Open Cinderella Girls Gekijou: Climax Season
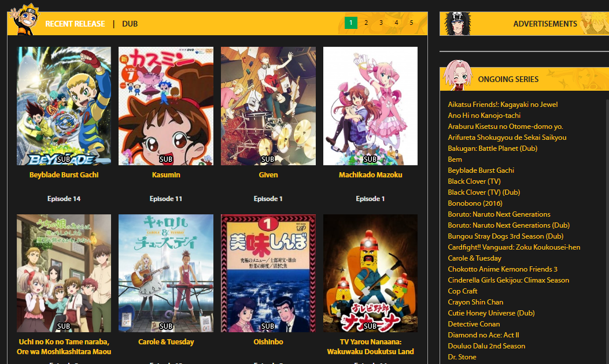 [x=508, y=280]
